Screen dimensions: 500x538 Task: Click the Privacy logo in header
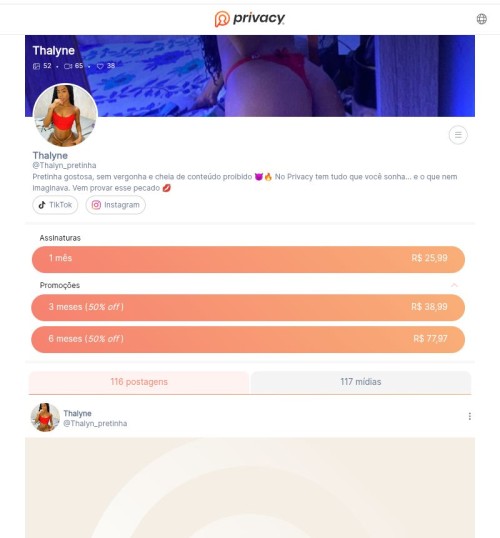[250, 19]
